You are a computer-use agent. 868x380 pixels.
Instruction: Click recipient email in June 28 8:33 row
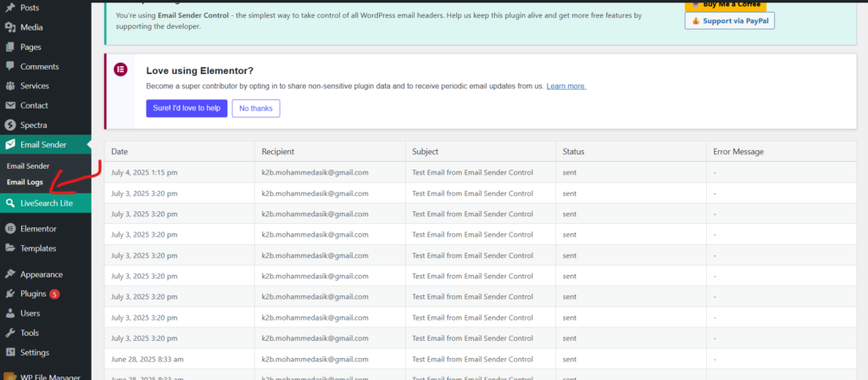coord(315,359)
